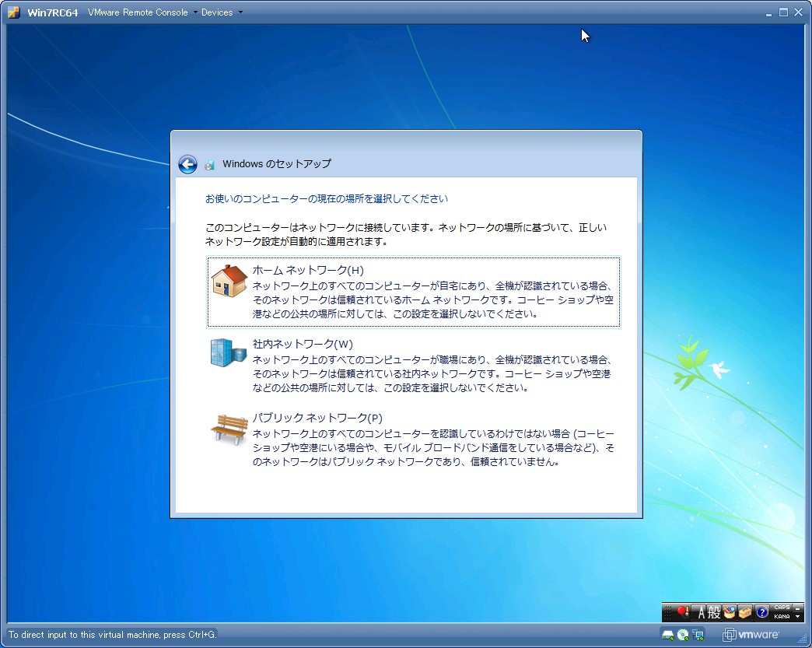Click the Work network description paragraph

432,373
